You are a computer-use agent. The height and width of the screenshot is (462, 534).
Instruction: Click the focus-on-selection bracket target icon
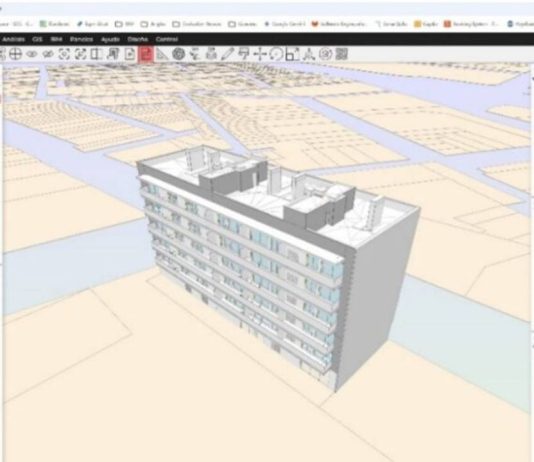click(64, 54)
